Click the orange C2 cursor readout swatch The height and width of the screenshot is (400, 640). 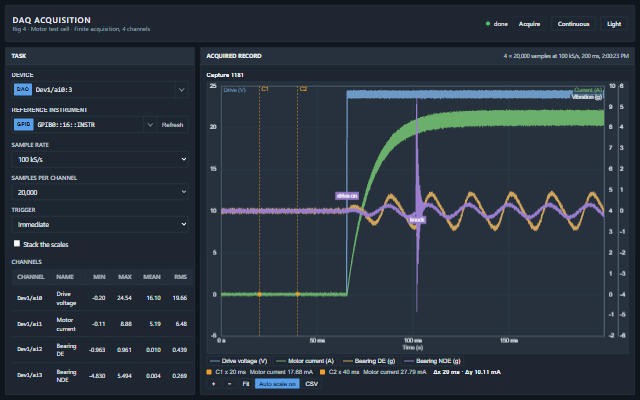pyautogui.click(x=322, y=372)
